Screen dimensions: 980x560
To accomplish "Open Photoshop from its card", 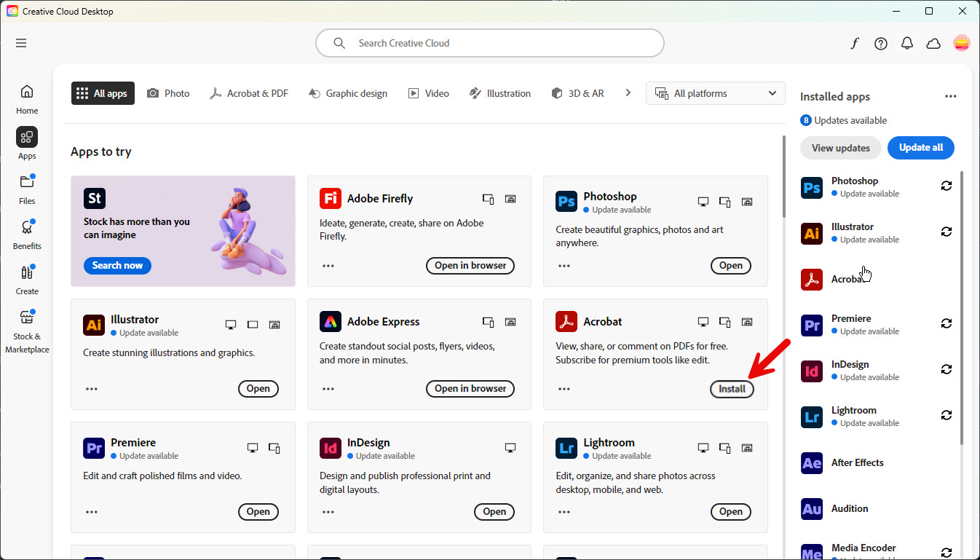I will coord(731,265).
